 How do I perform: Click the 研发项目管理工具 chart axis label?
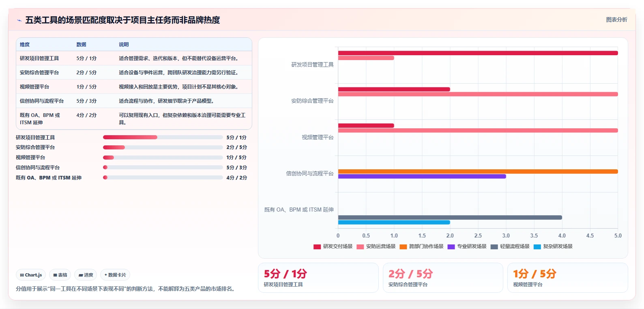(x=312, y=65)
